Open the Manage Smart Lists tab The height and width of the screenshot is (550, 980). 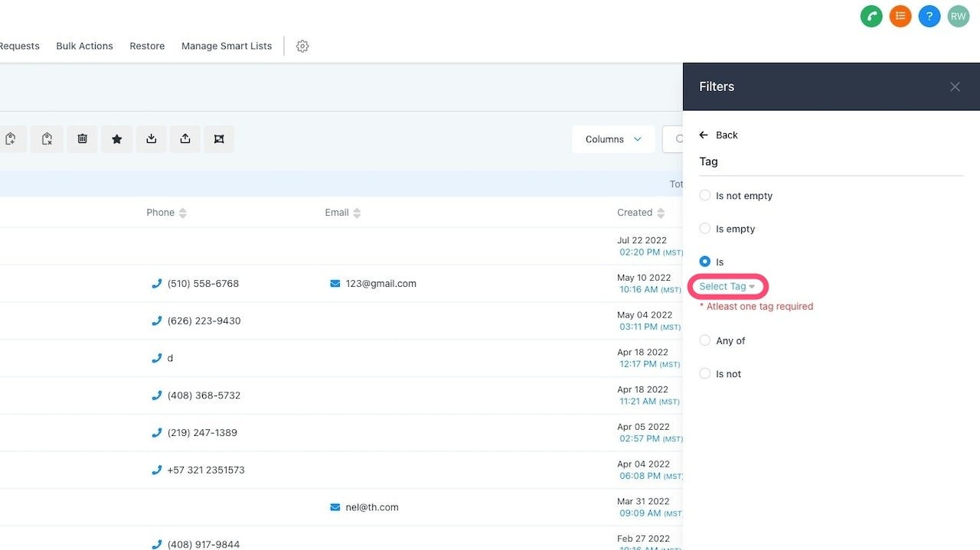227,46
